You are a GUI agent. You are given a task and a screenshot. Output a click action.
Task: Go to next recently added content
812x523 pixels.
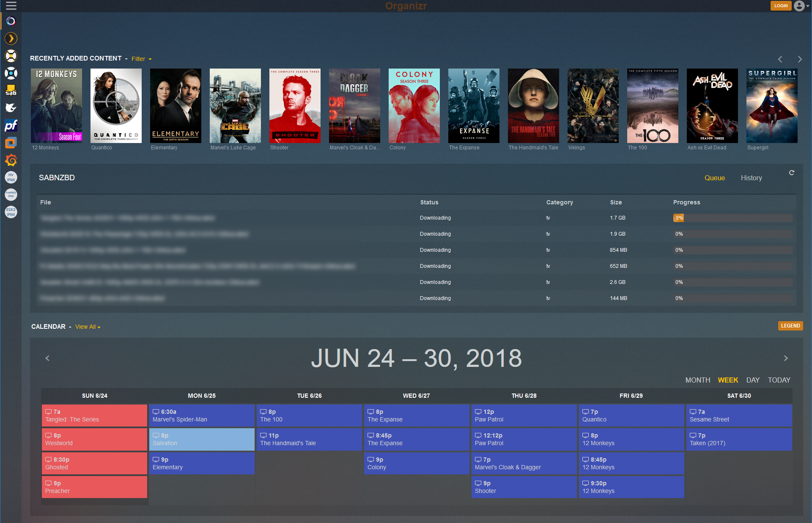[x=799, y=59]
